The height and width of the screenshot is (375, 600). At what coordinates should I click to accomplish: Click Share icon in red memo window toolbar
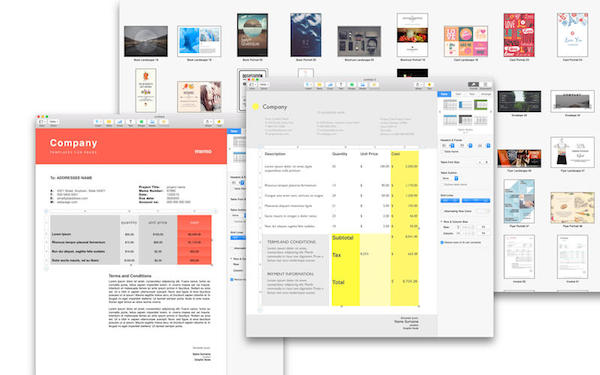(209, 122)
